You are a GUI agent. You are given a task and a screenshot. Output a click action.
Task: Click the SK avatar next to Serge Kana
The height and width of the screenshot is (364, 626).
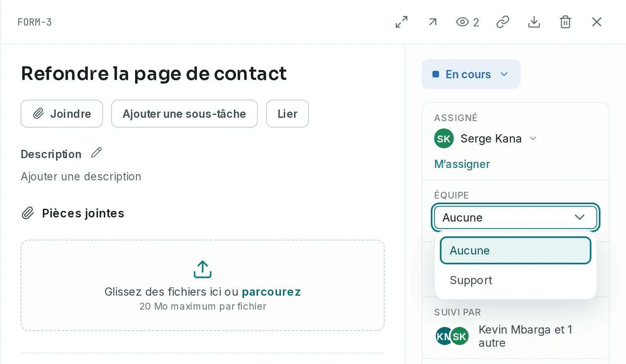pyautogui.click(x=444, y=139)
